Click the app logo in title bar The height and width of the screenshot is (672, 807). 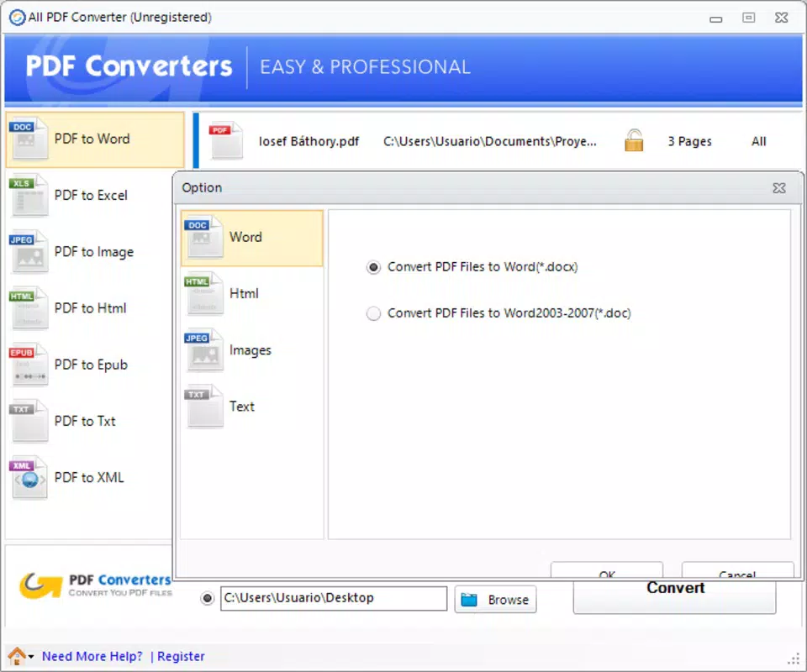click(17, 18)
